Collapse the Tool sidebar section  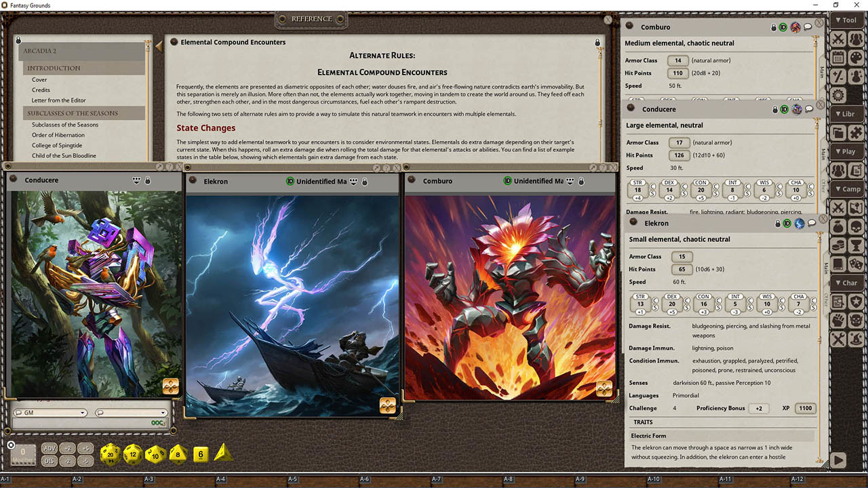[846, 20]
